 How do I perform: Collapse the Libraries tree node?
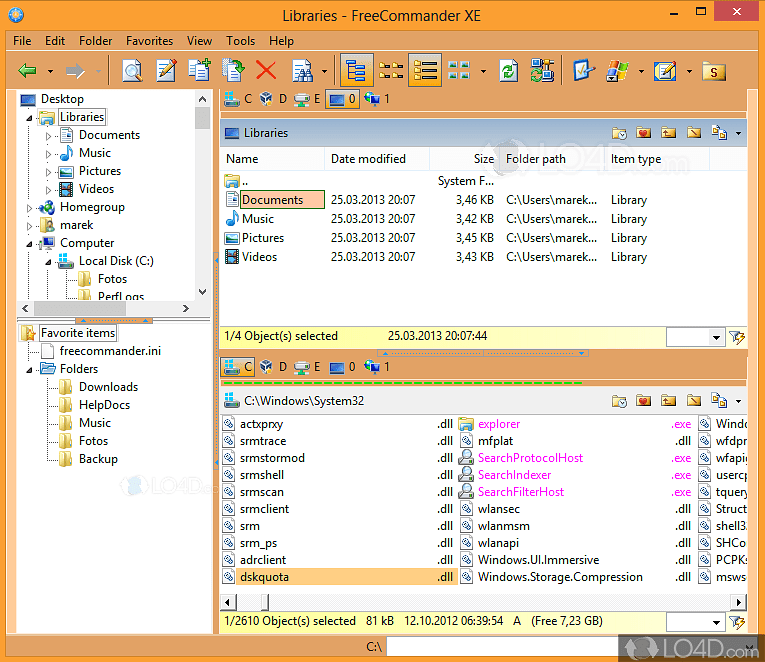tap(29, 118)
